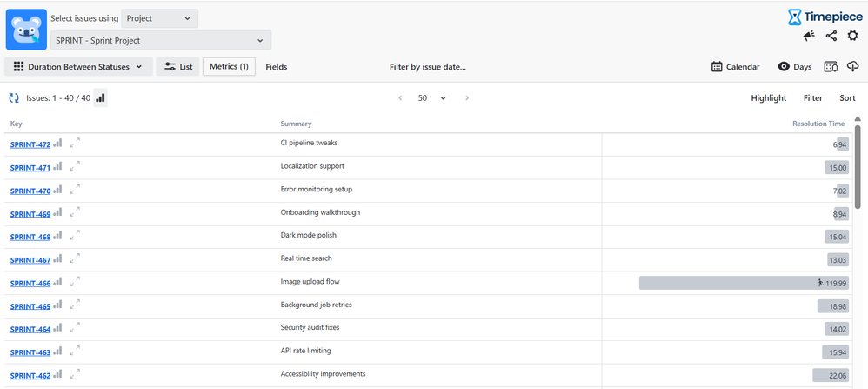Click the Summary column header
The width and height of the screenshot is (868, 389).
pyautogui.click(x=297, y=124)
